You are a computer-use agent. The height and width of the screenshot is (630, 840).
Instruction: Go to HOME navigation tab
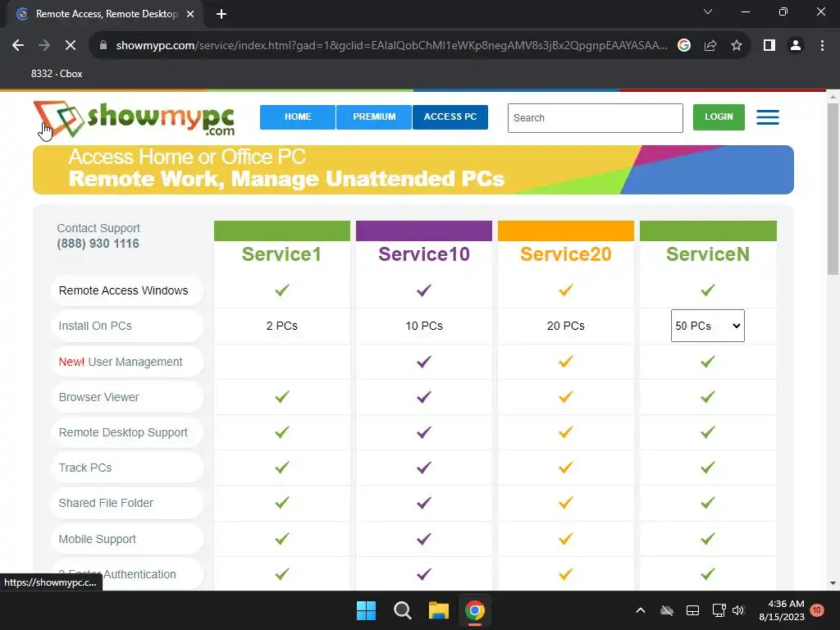[298, 116]
